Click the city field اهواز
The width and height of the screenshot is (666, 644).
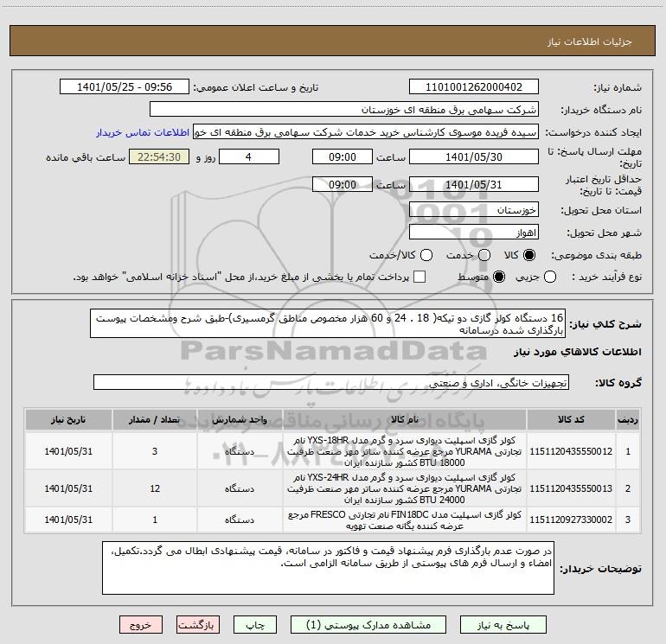(474, 233)
